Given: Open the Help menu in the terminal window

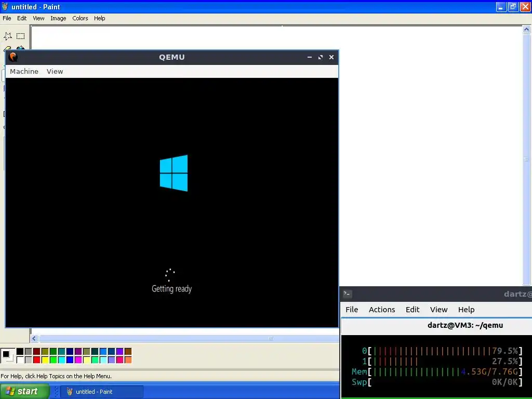Looking at the screenshot, I should tap(466, 310).
